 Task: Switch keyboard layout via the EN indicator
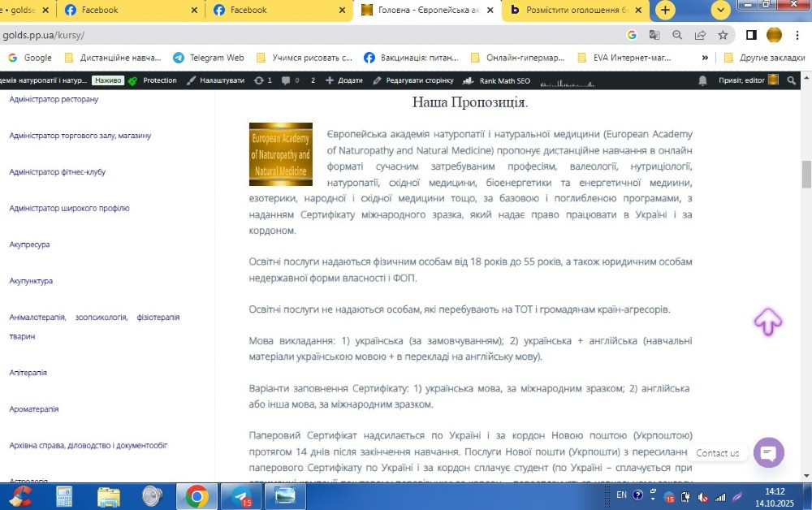tap(622, 496)
